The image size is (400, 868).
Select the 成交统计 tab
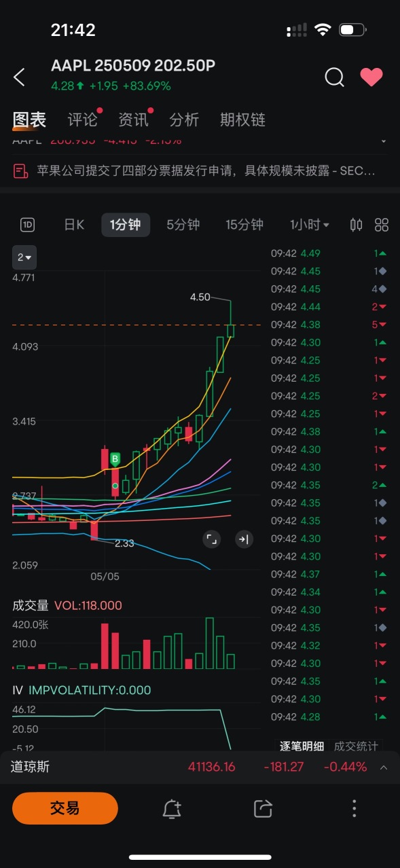(356, 746)
